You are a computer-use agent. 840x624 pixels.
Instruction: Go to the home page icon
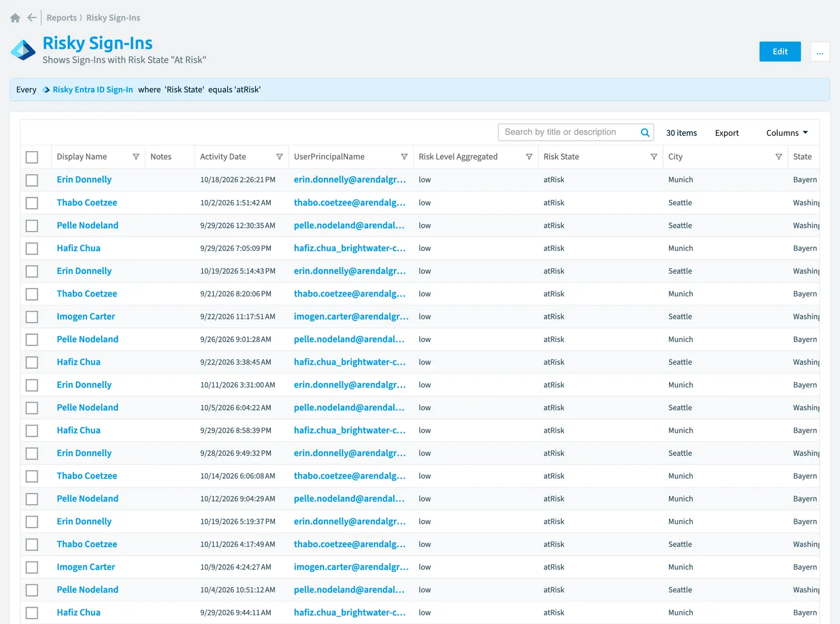coord(15,18)
